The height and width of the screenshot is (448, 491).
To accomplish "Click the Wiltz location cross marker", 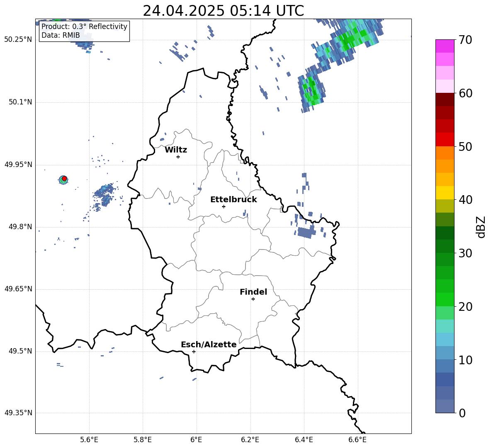I will (178, 157).
